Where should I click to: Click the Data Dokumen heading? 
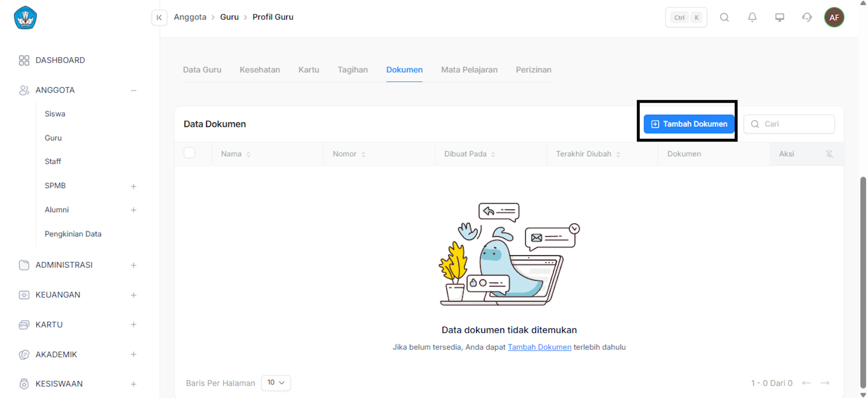[x=215, y=124]
